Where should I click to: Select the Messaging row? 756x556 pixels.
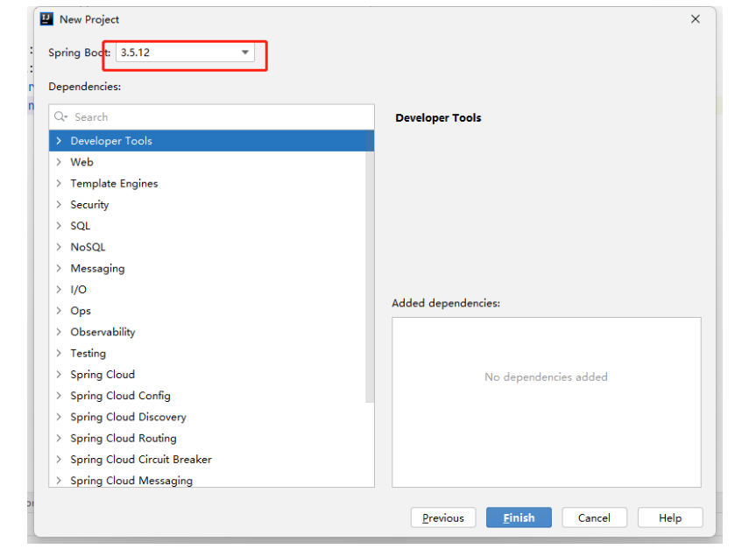point(208,268)
